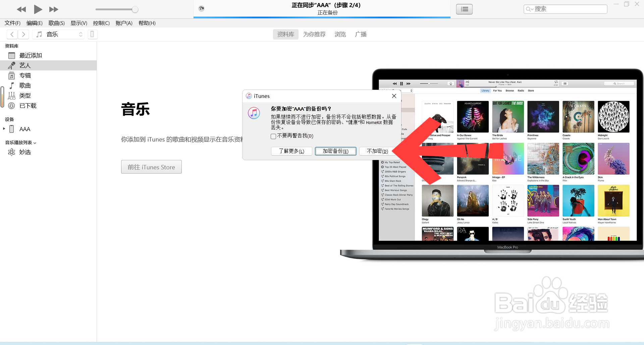Open the 音乐 media type dropdown
This screenshot has height=345, width=644.
tap(59, 34)
